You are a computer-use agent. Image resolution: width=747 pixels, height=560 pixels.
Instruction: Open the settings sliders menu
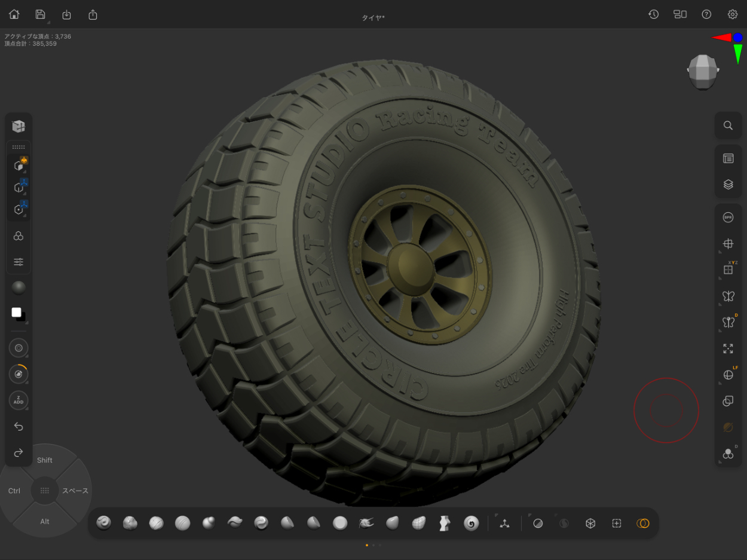tap(19, 262)
